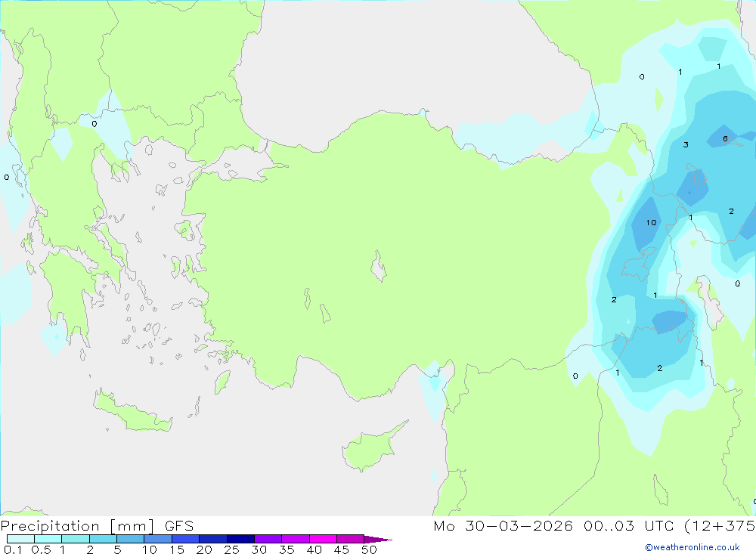Image resolution: width=756 pixels, height=554 pixels.
Task: Click the '40' legend scale label
Action: (314, 549)
